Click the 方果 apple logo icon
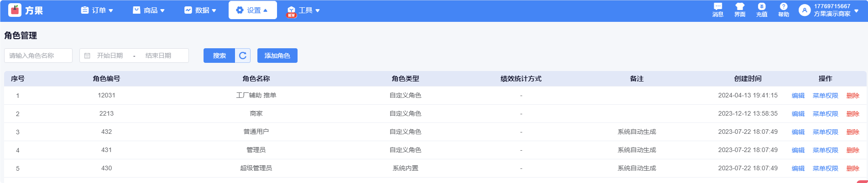The image size is (868, 183). tap(15, 10)
